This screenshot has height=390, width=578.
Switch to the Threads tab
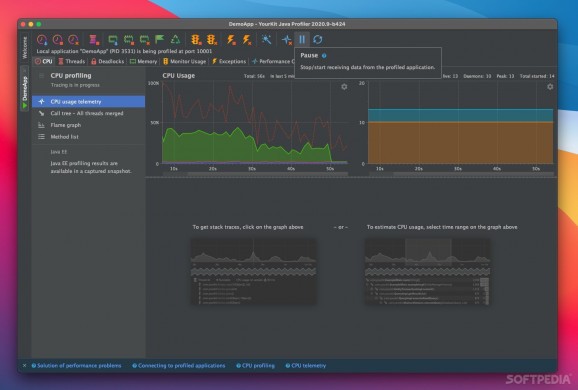[72, 61]
